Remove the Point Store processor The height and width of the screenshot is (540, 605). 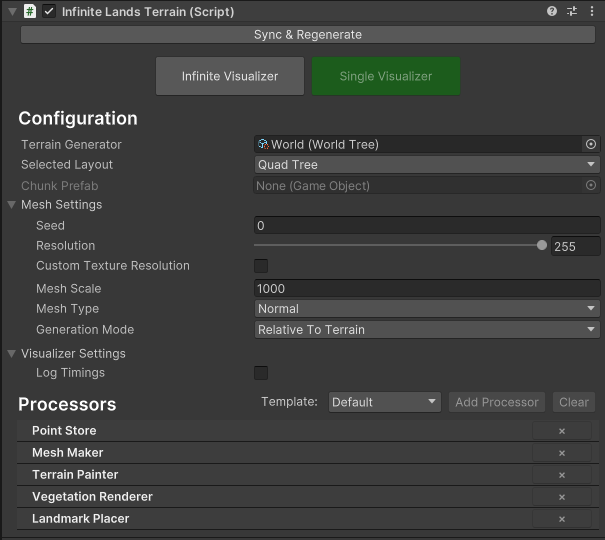click(562, 431)
